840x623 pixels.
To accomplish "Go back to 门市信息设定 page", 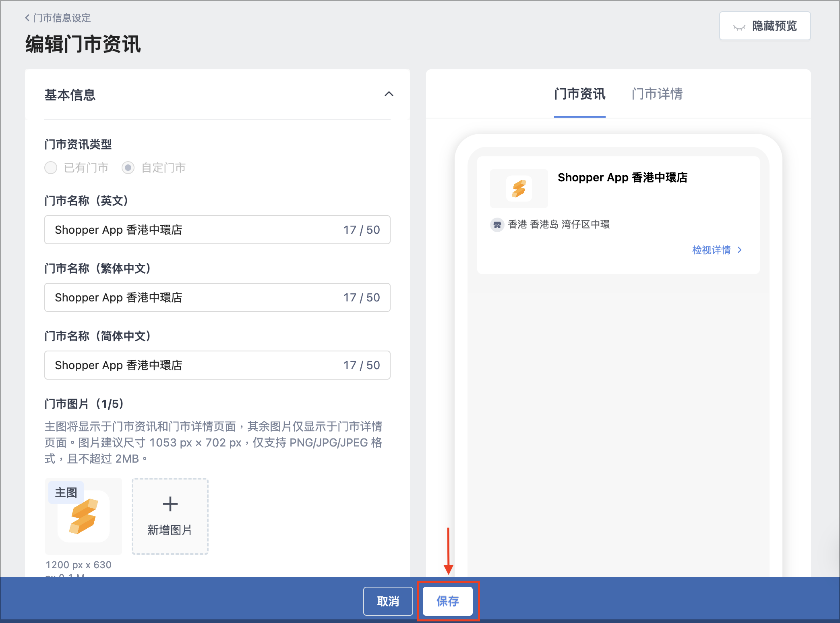I will 58,18.
